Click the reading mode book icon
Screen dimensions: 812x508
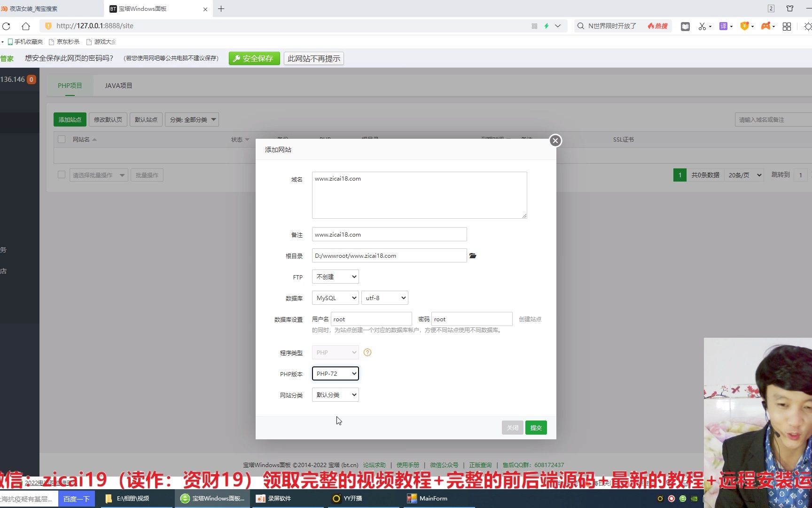coord(685,26)
